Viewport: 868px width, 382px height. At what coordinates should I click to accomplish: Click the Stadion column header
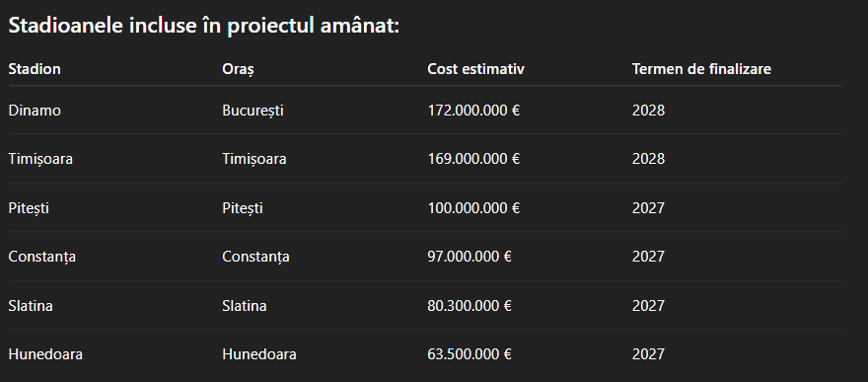[35, 69]
